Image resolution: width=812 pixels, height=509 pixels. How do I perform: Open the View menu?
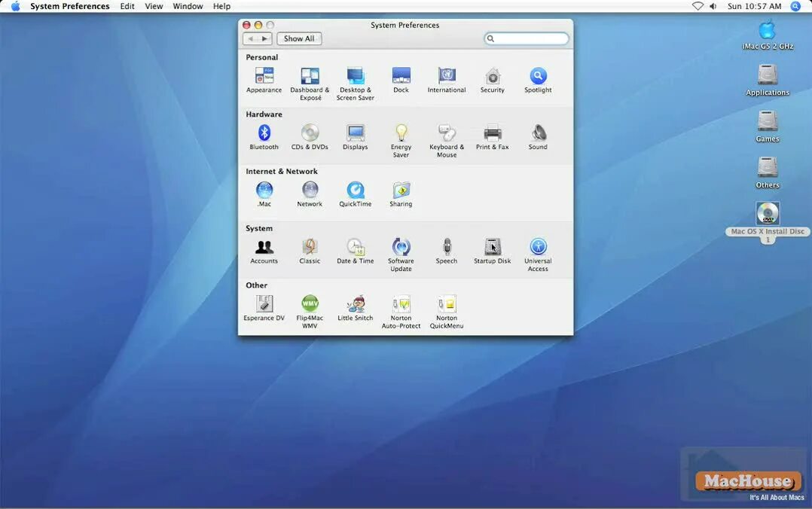154,6
